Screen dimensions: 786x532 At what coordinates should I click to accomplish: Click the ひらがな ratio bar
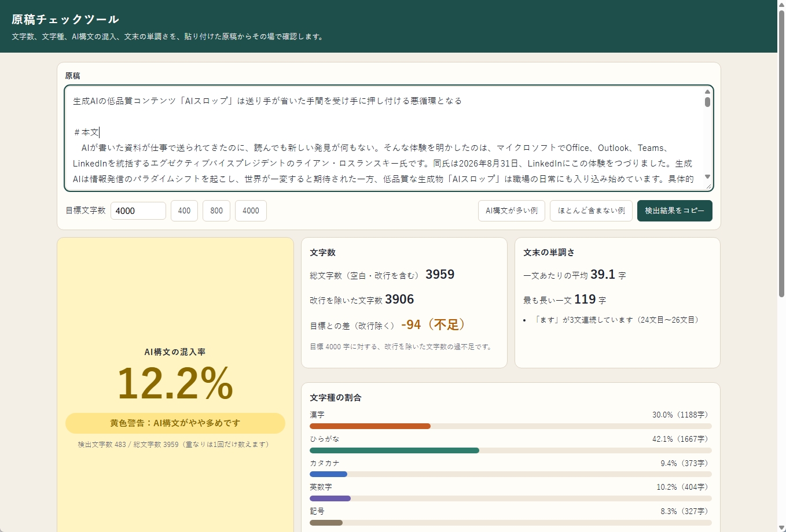pyautogui.click(x=510, y=450)
